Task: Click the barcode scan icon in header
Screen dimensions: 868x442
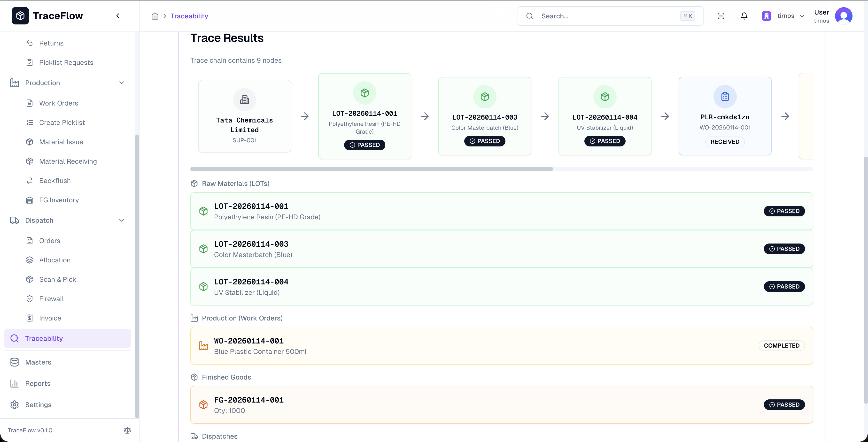Action: pos(721,16)
